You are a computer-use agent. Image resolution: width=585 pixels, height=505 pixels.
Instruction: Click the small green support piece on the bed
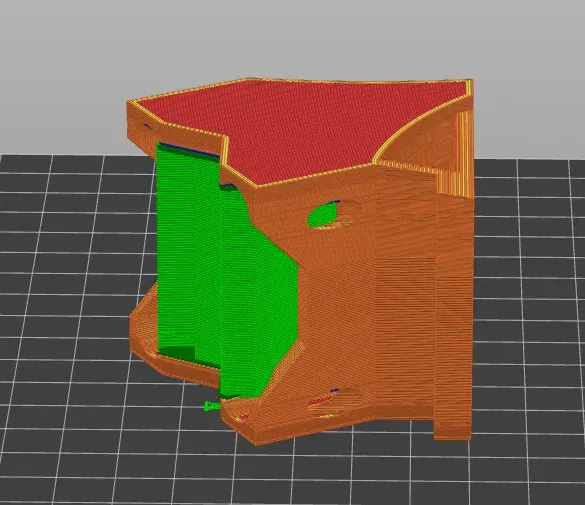pos(212,406)
